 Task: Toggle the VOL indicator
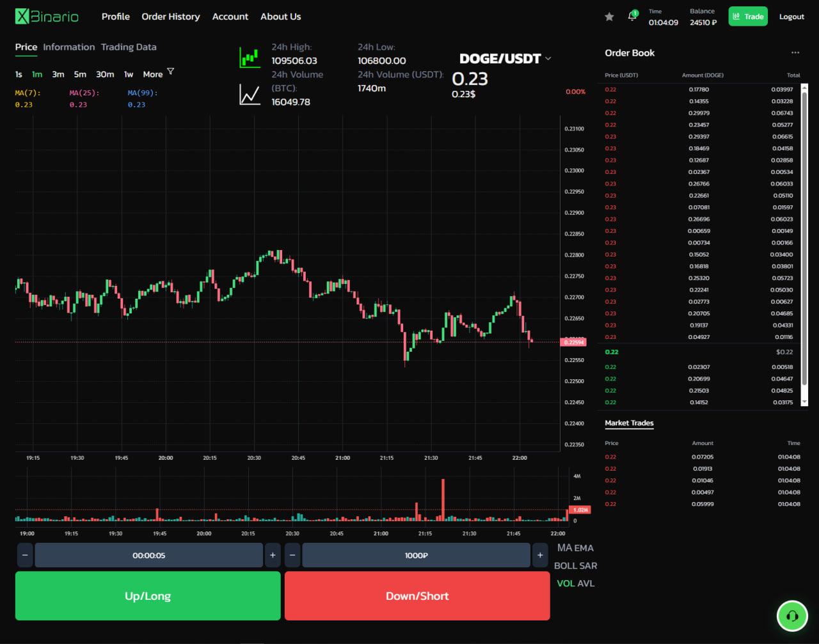pos(566,583)
